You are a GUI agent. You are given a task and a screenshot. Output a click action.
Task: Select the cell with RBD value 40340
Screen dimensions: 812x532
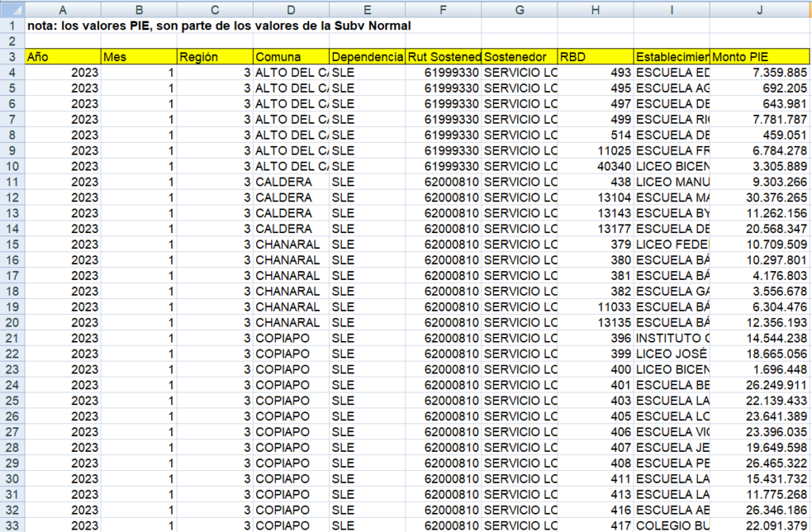click(595, 166)
